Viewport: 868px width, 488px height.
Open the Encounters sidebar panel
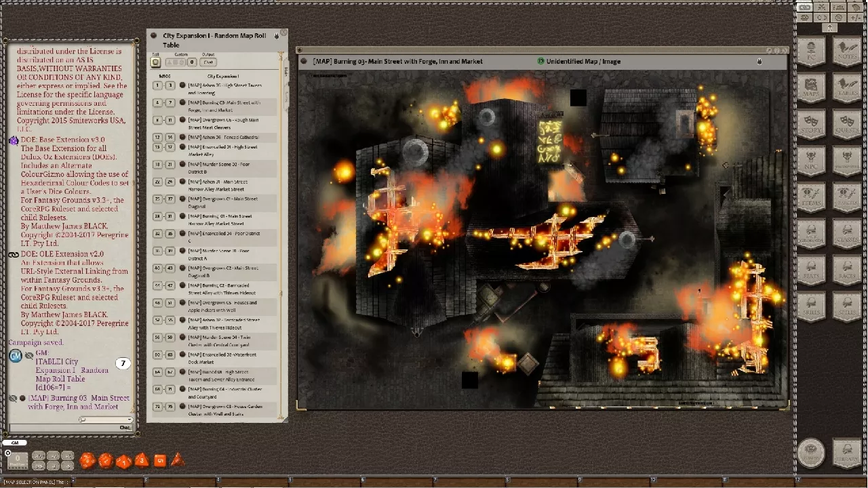click(846, 161)
